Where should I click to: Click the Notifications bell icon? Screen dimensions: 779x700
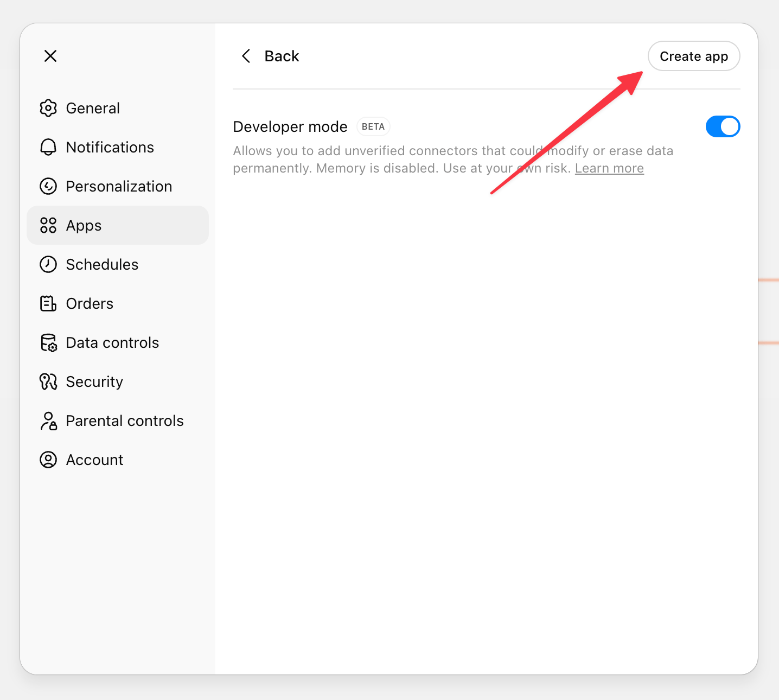coord(48,147)
